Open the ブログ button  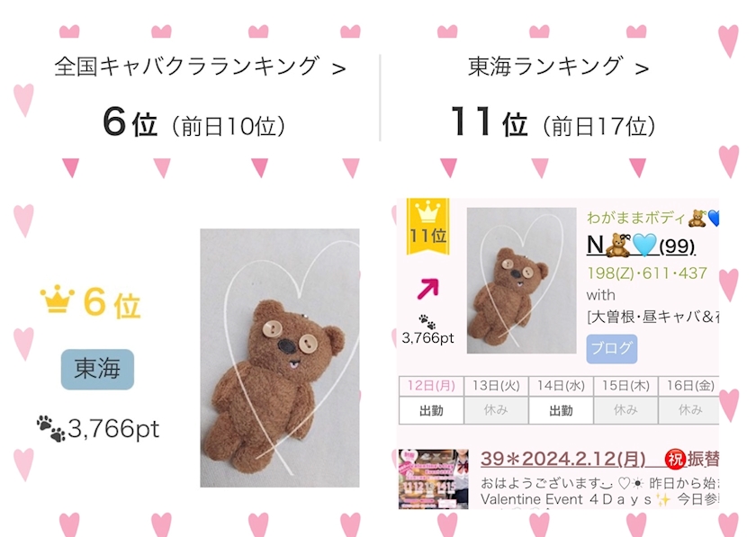[x=612, y=348]
